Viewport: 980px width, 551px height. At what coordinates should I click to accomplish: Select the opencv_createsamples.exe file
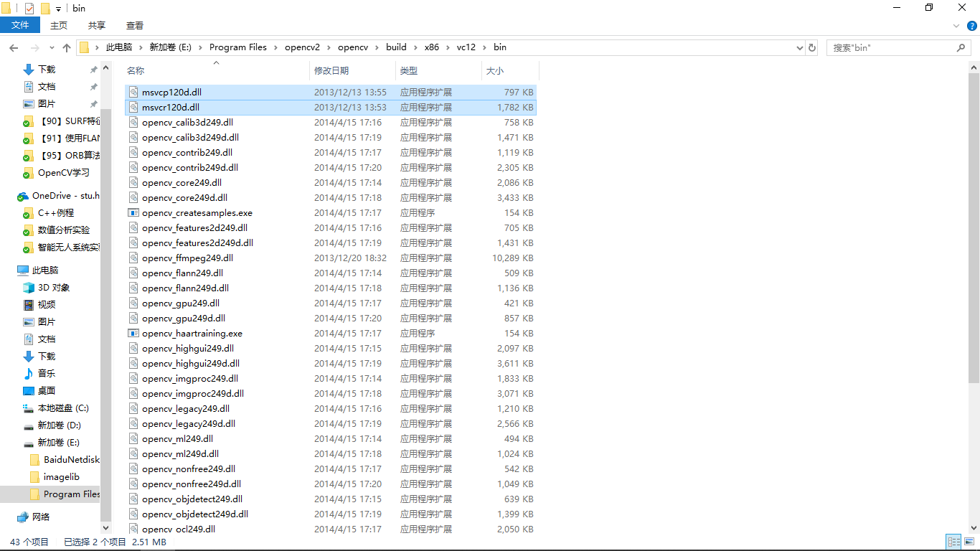click(198, 212)
